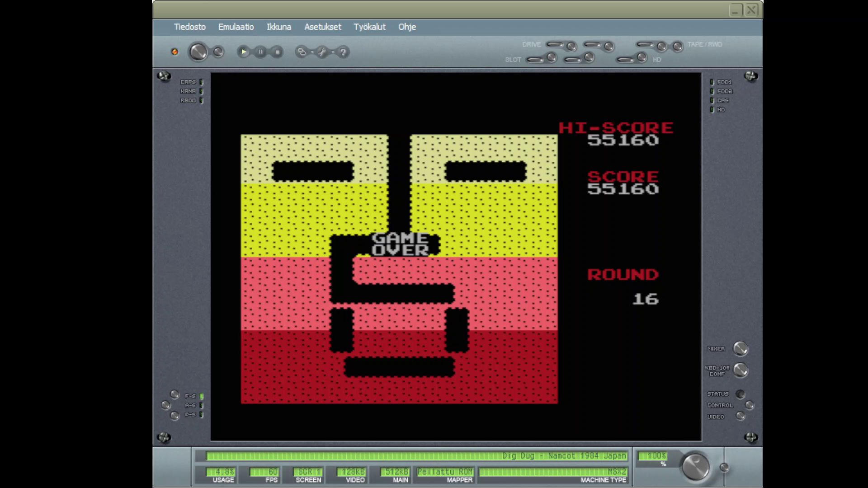Click the 'Dig Dug - Namcot 1984 Japan' title display
This screenshot has width=868, height=488.
(x=417, y=456)
